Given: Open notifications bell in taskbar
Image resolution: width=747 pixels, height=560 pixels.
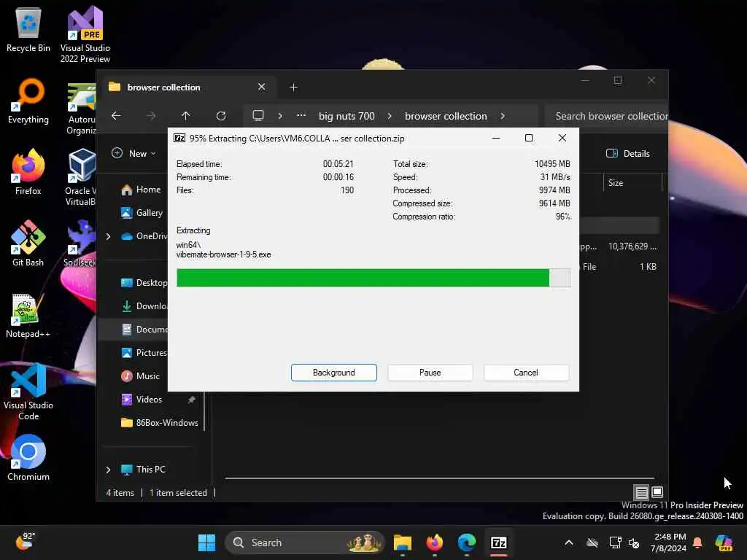Looking at the screenshot, I should point(697,542).
